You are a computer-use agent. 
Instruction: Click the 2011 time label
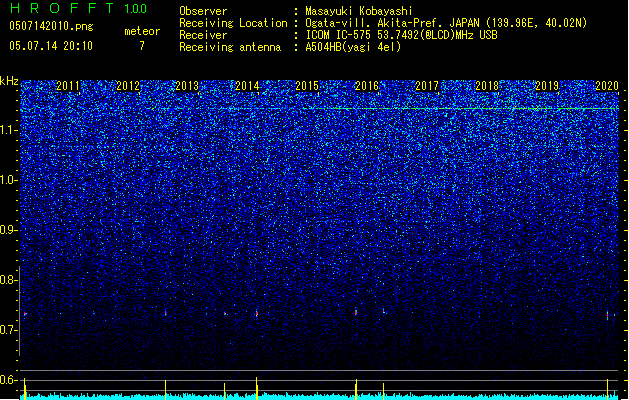(68, 86)
